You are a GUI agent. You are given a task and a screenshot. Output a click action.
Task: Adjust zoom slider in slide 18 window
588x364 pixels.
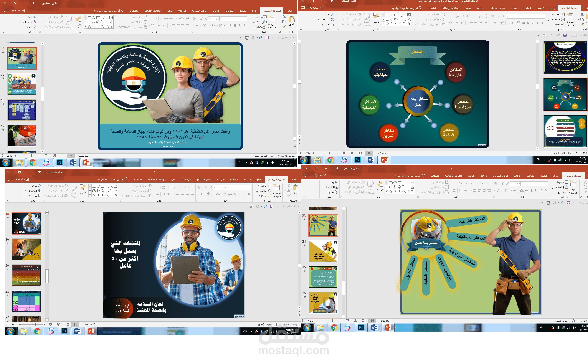click(36, 324)
